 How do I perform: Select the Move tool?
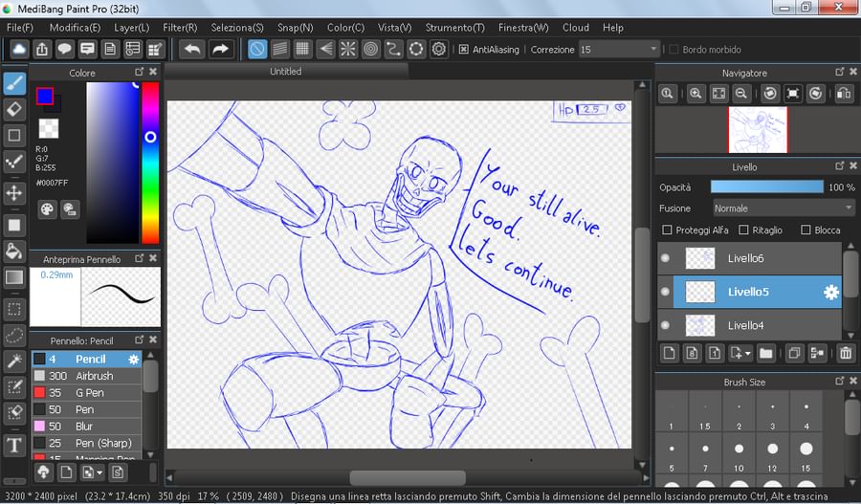pyautogui.click(x=14, y=193)
